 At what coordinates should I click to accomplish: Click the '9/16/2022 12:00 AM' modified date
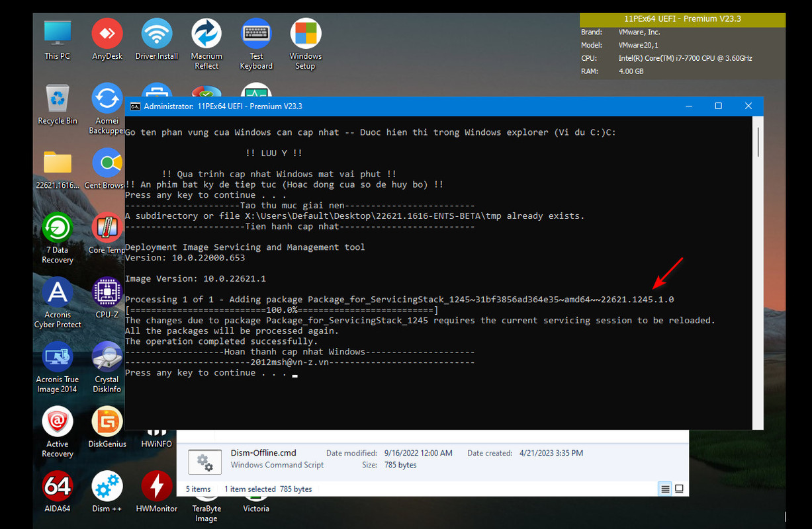click(418, 453)
